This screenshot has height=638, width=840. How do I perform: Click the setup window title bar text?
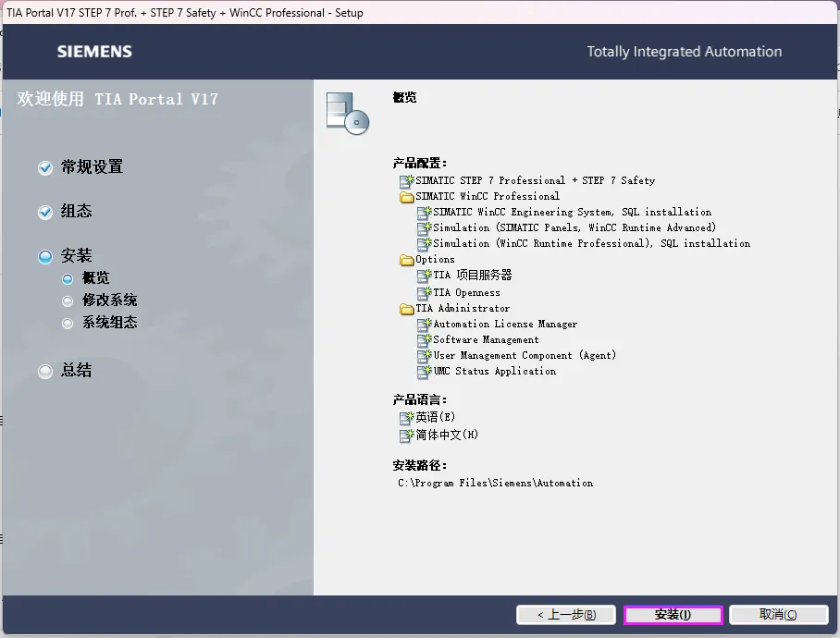point(185,13)
